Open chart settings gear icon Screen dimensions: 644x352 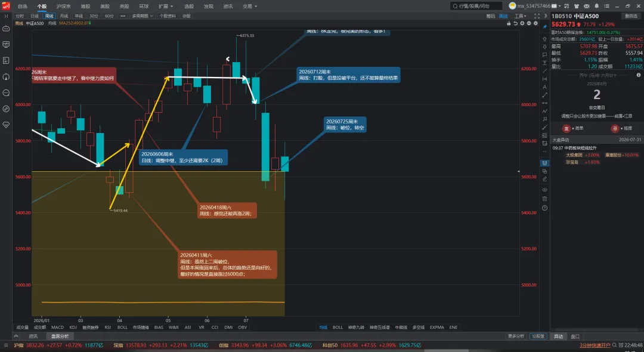[535, 23]
